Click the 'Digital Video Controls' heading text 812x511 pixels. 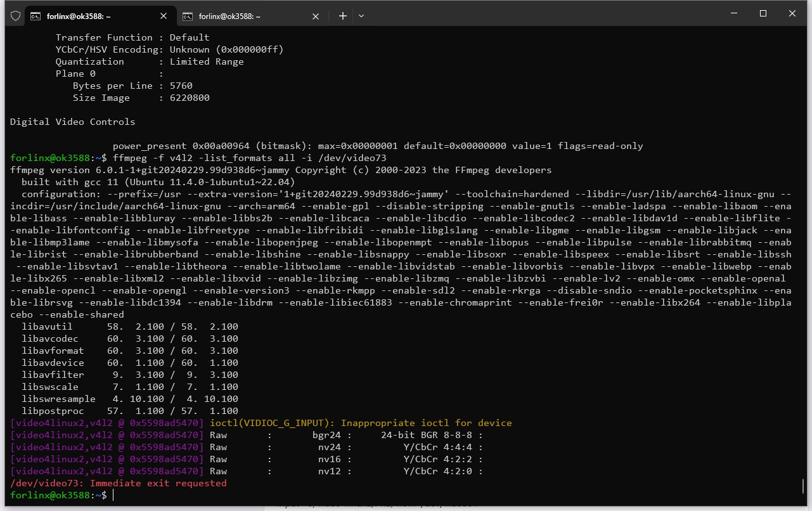tap(73, 122)
